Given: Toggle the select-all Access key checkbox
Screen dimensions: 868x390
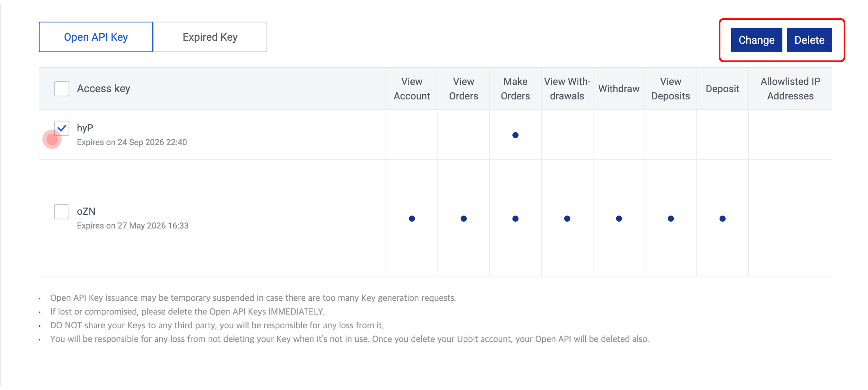Looking at the screenshot, I should coord(62,89).
